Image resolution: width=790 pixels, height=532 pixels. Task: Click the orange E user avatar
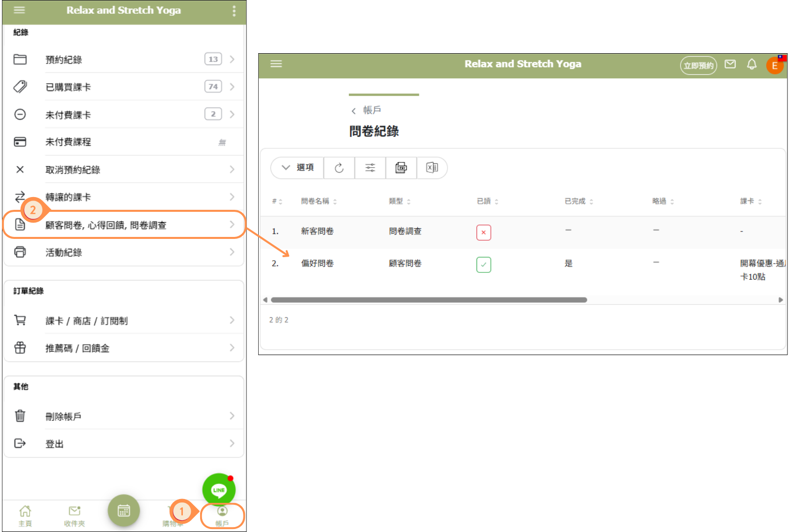coord(774,66)
